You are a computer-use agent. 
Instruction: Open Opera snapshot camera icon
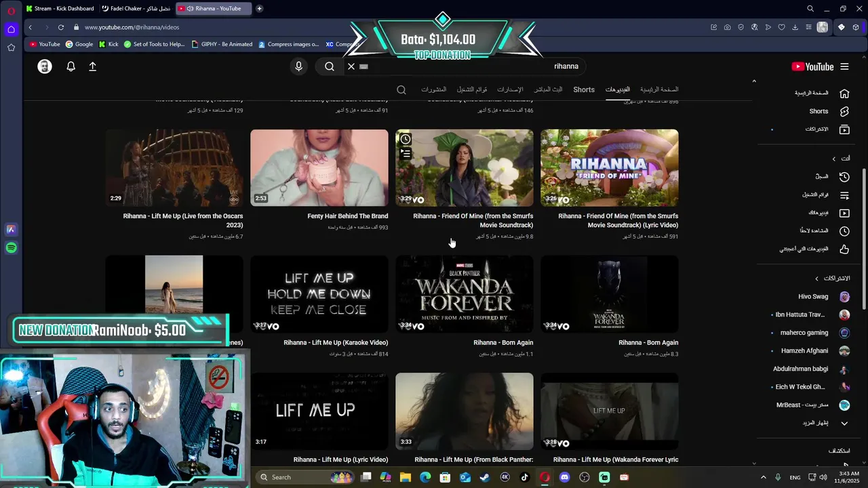coord(727,27)
